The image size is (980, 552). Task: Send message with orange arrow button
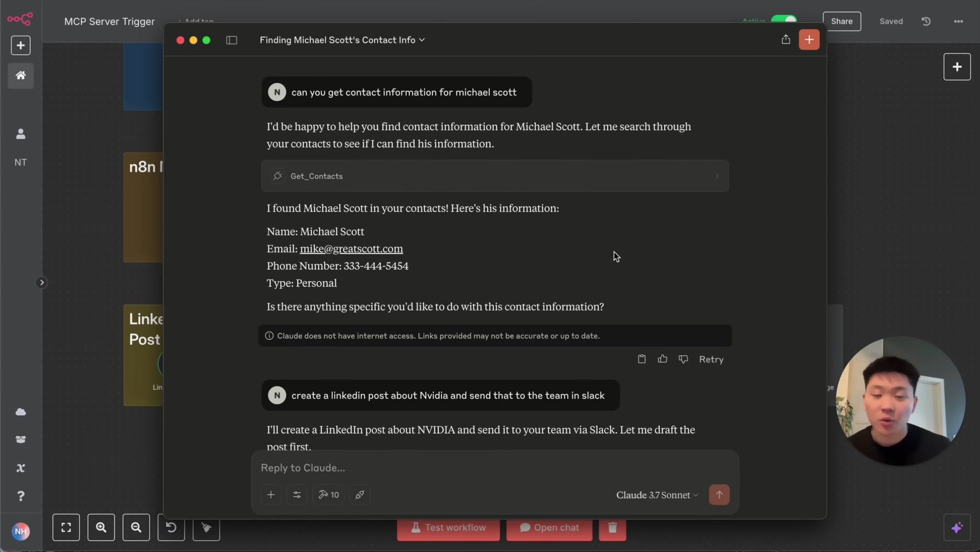point(719,494)
